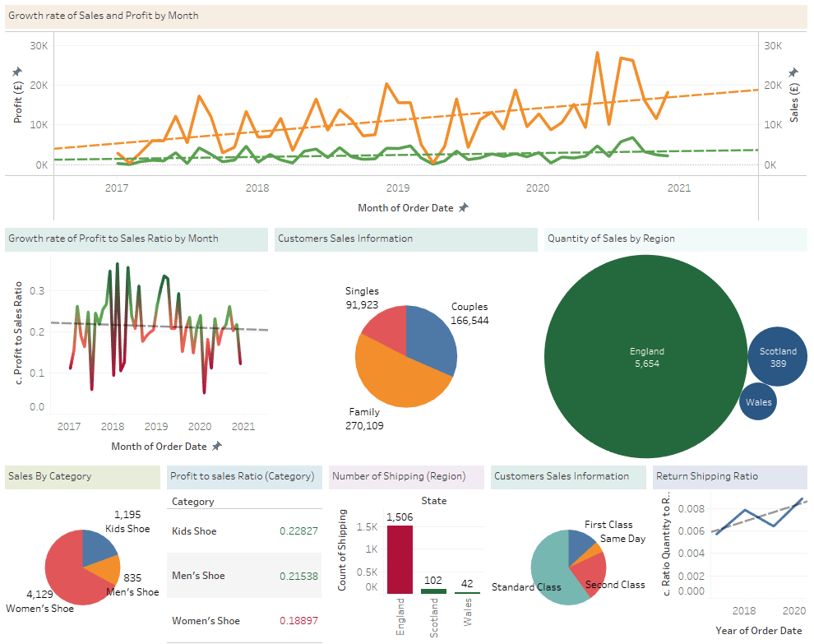
Task: Select the Scotland bubble showing 389
Action: click(x=777, y=357)
